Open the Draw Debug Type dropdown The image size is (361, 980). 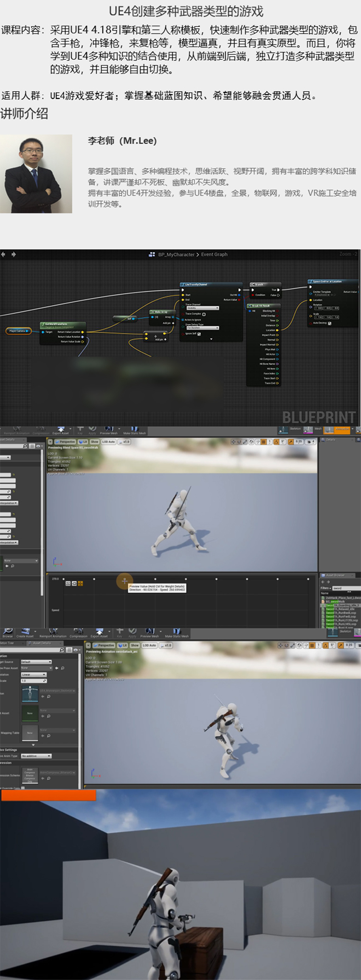pyautogui.click(x=203, y=328)
